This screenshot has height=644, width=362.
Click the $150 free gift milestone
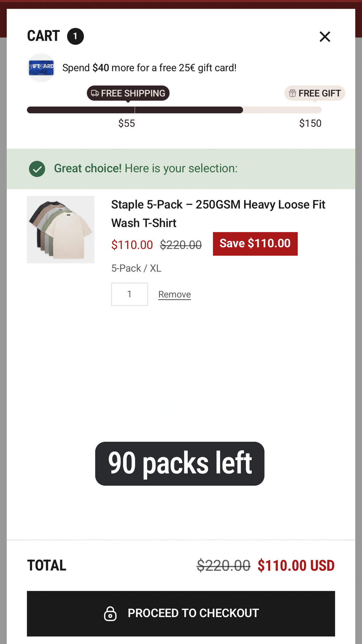[x=310, y=123]
